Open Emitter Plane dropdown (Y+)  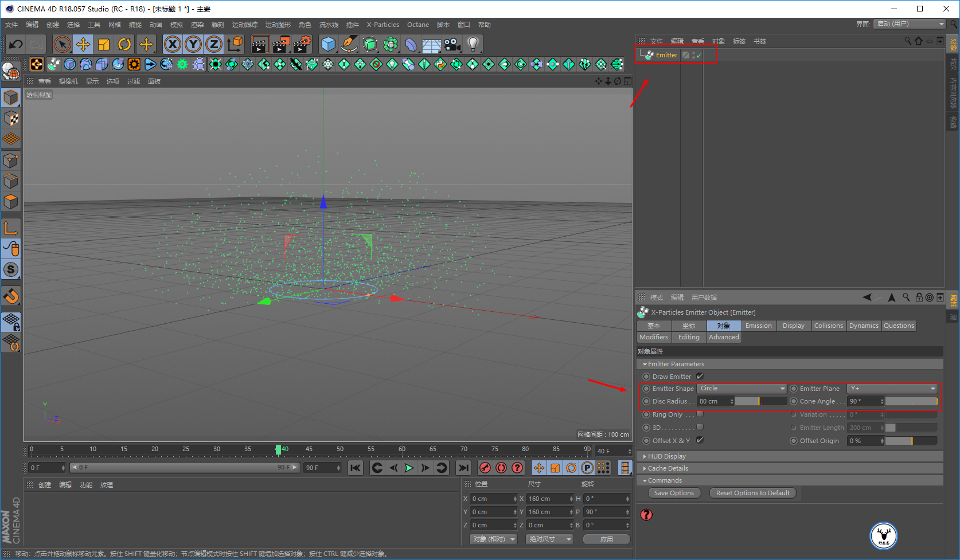892,388
